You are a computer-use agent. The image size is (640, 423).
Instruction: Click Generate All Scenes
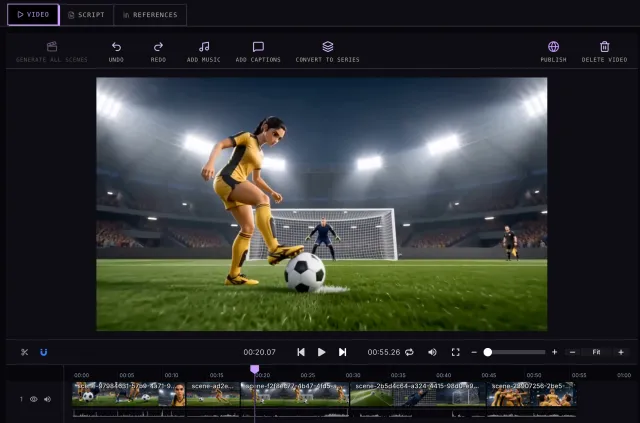[x=52, y=52]
